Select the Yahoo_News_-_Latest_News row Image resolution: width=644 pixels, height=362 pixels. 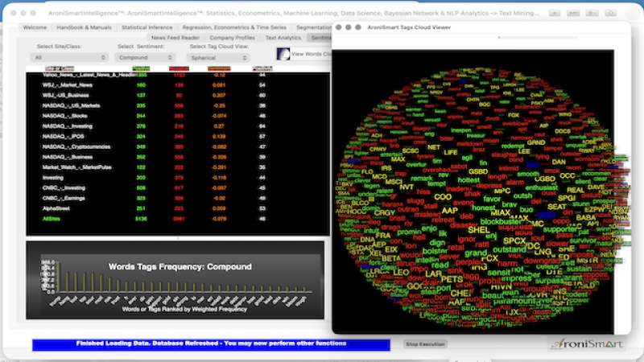[x=177, y=75]
